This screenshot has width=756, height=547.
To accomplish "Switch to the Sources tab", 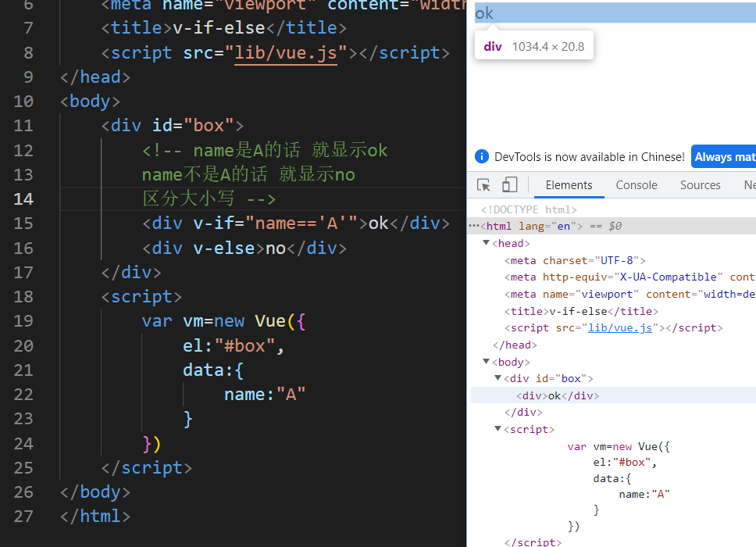I will (x=700, y=185).
